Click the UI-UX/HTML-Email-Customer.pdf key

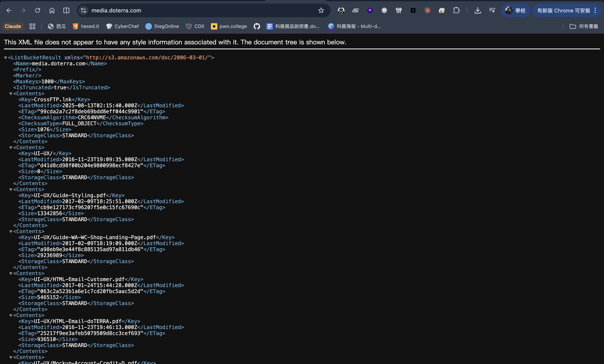[x=79, y=279]
